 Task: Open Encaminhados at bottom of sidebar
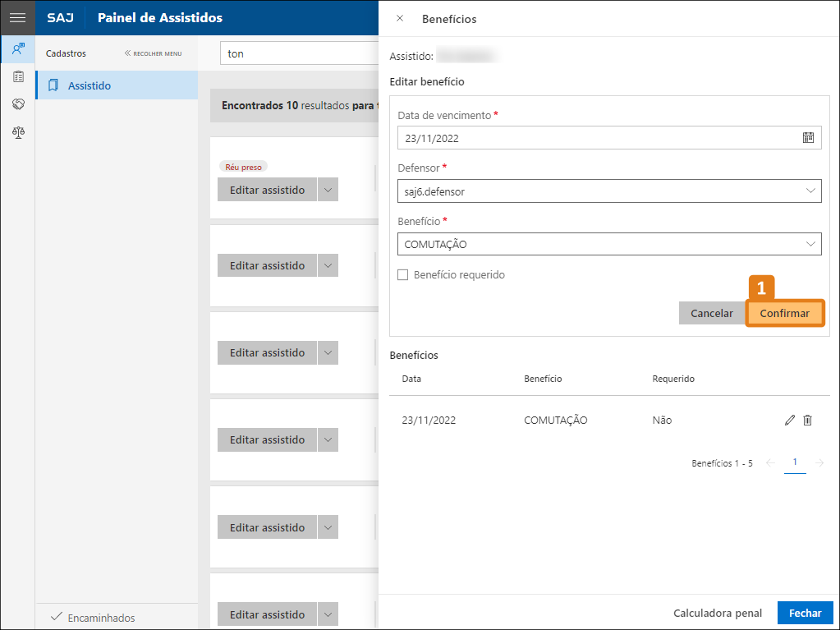93,618
